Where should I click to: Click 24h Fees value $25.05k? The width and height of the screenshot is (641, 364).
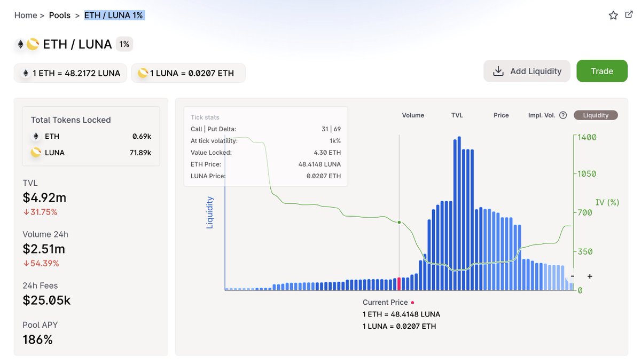point(46,300)
